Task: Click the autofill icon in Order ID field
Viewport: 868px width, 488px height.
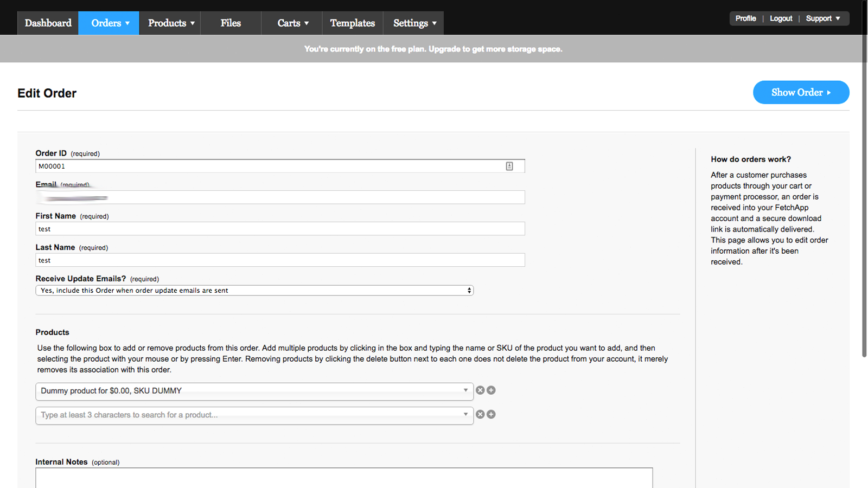Action: pyautogui.click(x=509, y=166)
